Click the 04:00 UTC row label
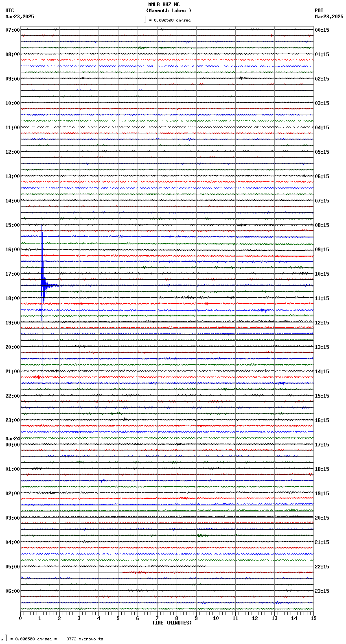346x644 pixels. (x=13, y=542)
